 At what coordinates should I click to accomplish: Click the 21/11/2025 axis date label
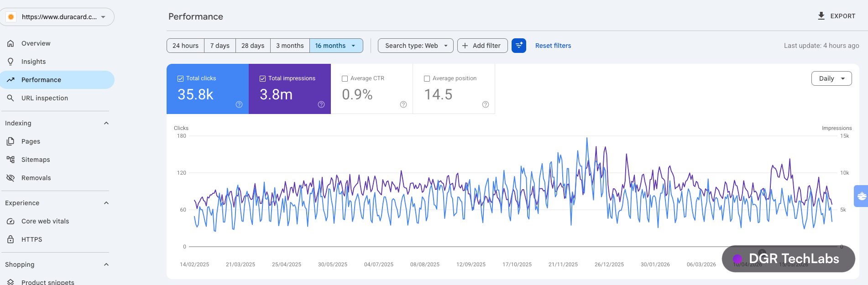click(x=563, y=264)
